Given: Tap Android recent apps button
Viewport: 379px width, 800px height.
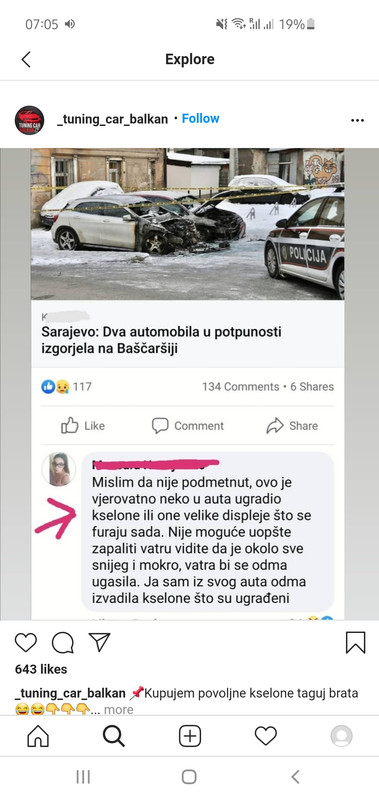Looking at the screenshot, I should click(83, 777).
